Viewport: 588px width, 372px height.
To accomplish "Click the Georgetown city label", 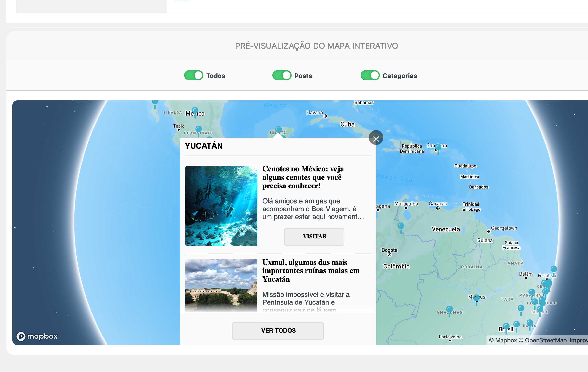I will coord(504,228).
